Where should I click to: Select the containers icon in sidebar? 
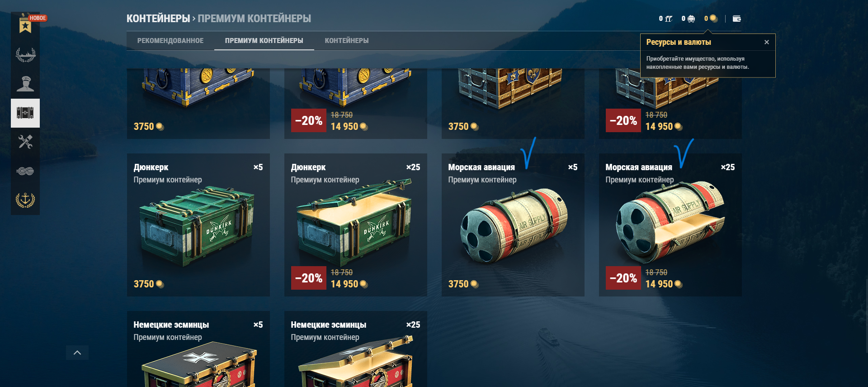click(x=25, y=113)
